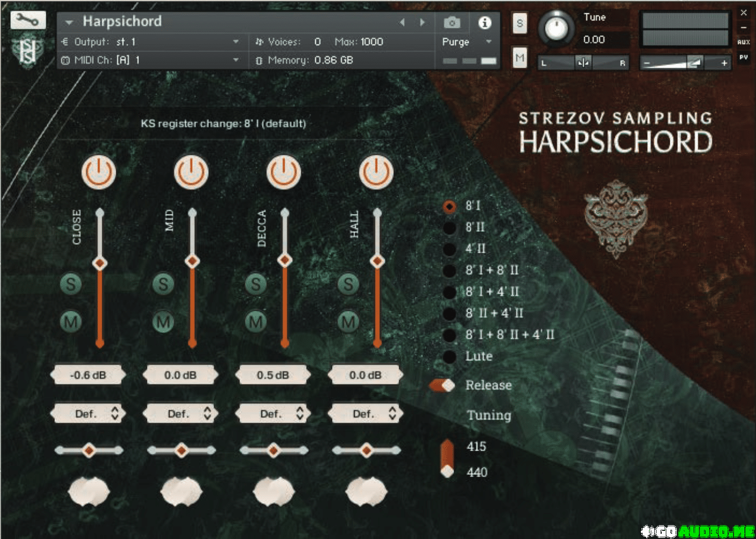
Task: Click the instrument Solo S button in header
Action: [519, 24]
